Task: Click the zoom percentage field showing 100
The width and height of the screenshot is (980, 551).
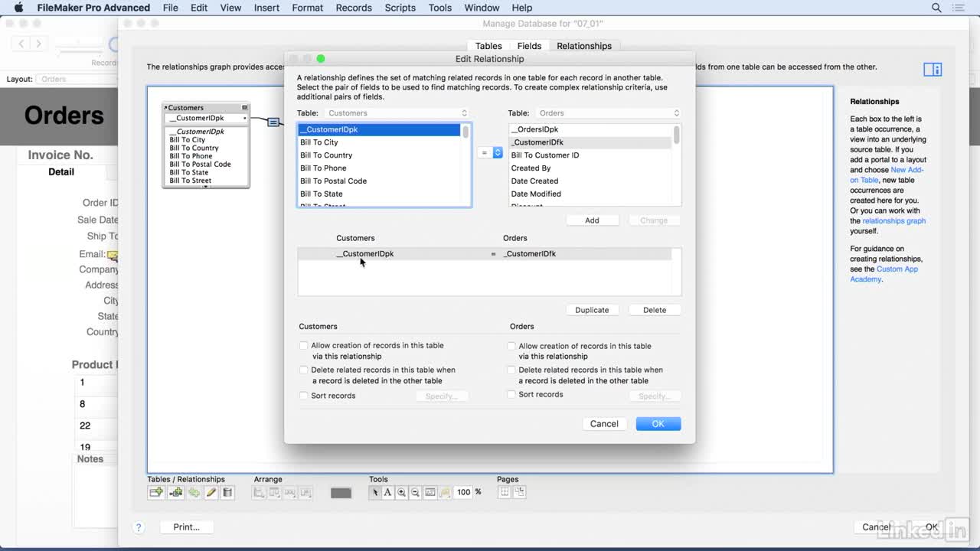Action: coord(464,493)
